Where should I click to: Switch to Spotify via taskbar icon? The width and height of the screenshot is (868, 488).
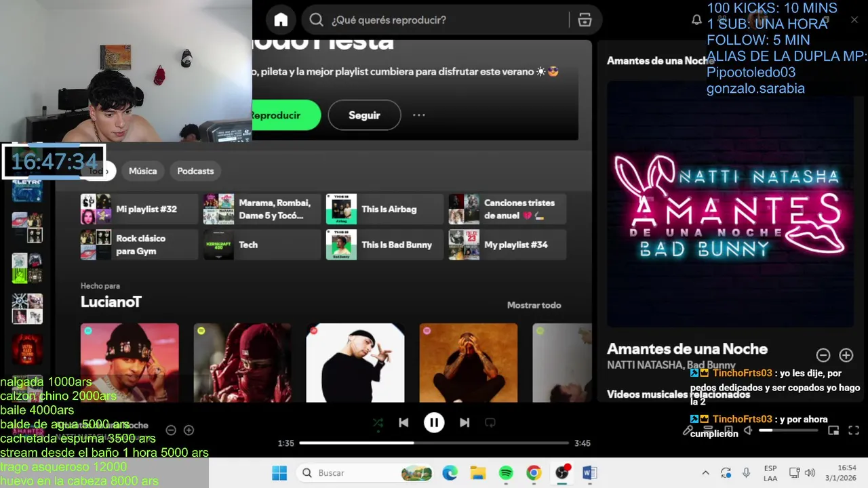(506, 472)
